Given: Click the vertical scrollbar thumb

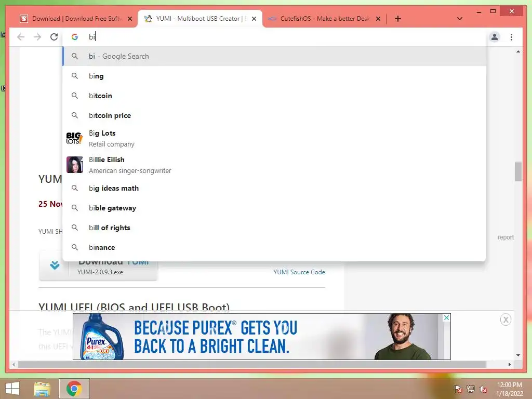Looking at the screenshot, I should pyautogui.click(x=518, y=171).
